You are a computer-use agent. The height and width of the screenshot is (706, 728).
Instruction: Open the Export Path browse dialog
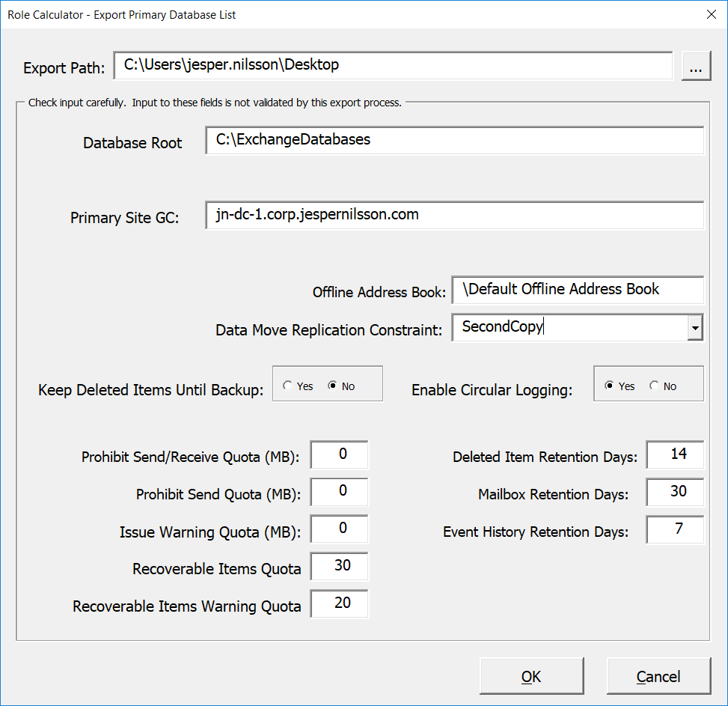pos(696,66)
